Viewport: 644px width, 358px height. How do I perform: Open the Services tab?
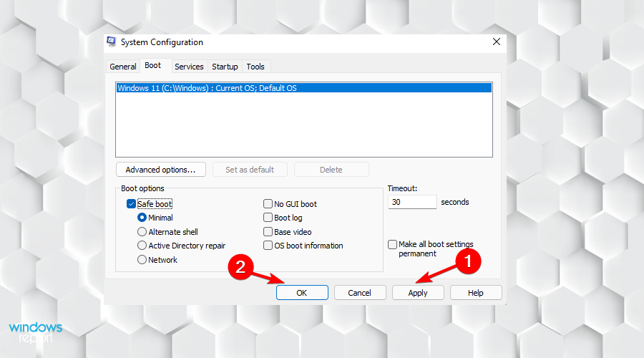click(189, 67)
